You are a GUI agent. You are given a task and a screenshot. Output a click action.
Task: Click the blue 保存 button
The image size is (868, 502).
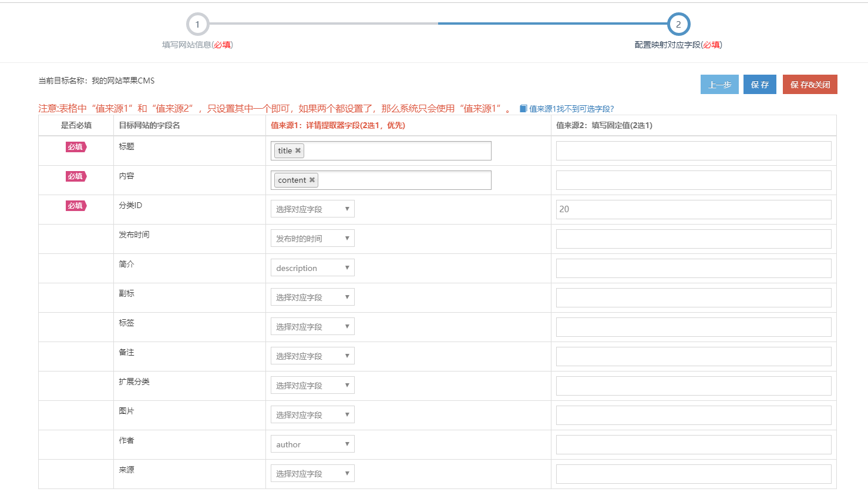tap(759, 85)
